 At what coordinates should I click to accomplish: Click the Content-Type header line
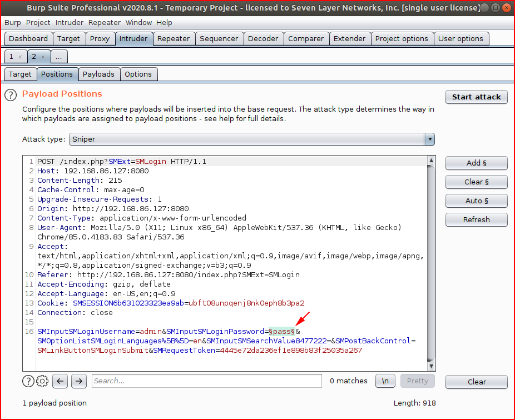[142, 218]
